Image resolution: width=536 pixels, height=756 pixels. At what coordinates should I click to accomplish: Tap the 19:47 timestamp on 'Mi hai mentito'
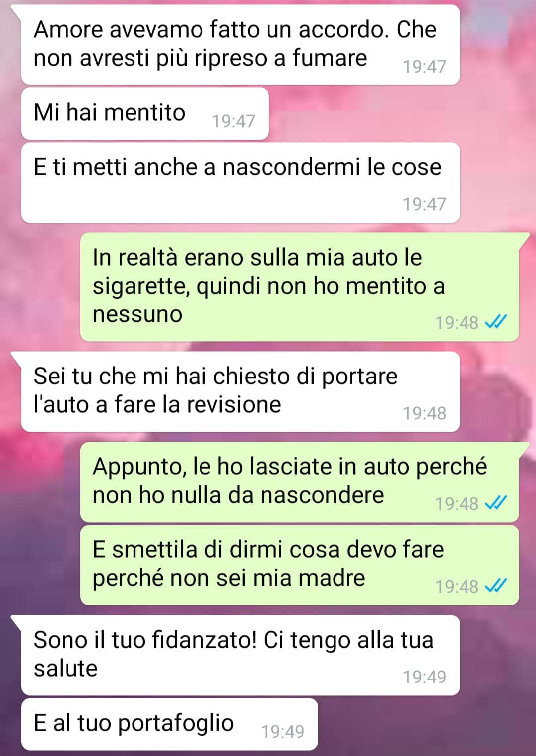coord(233,121)
